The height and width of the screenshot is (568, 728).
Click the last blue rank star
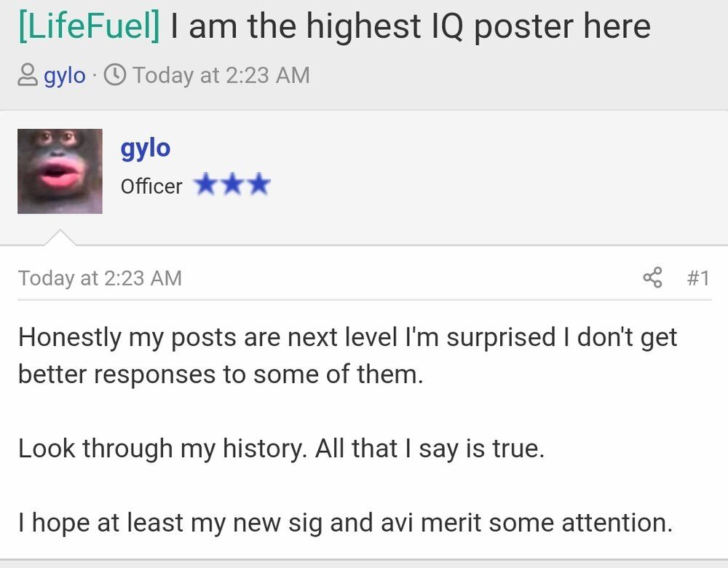click(x=259, y=184)
